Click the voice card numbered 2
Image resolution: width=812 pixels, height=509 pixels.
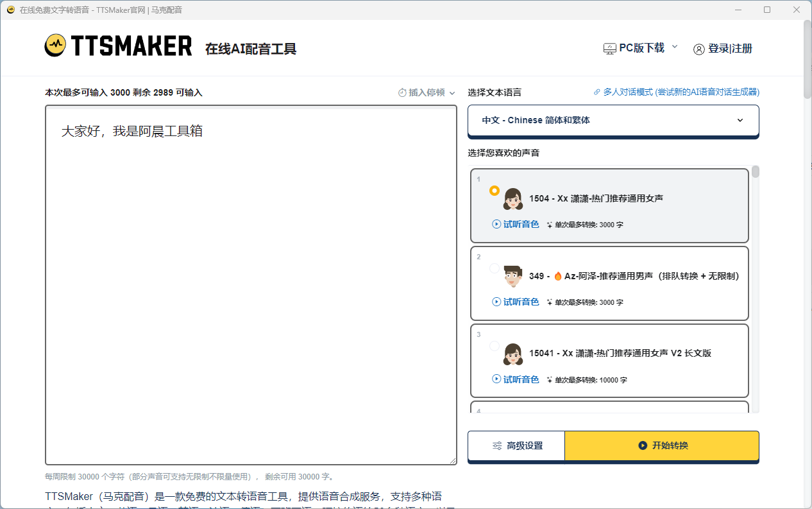click(x=609, y=283)
